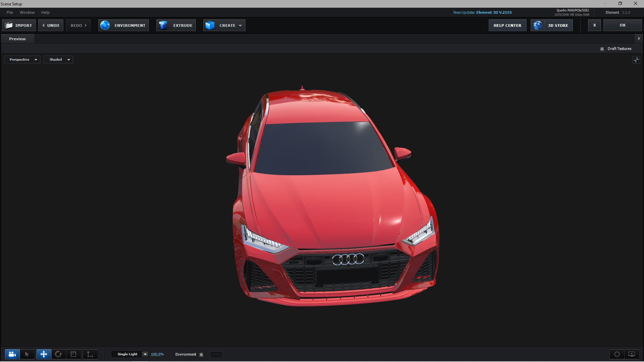Click the 3D Store button
The image size is (644, 362).
[551, 25]
